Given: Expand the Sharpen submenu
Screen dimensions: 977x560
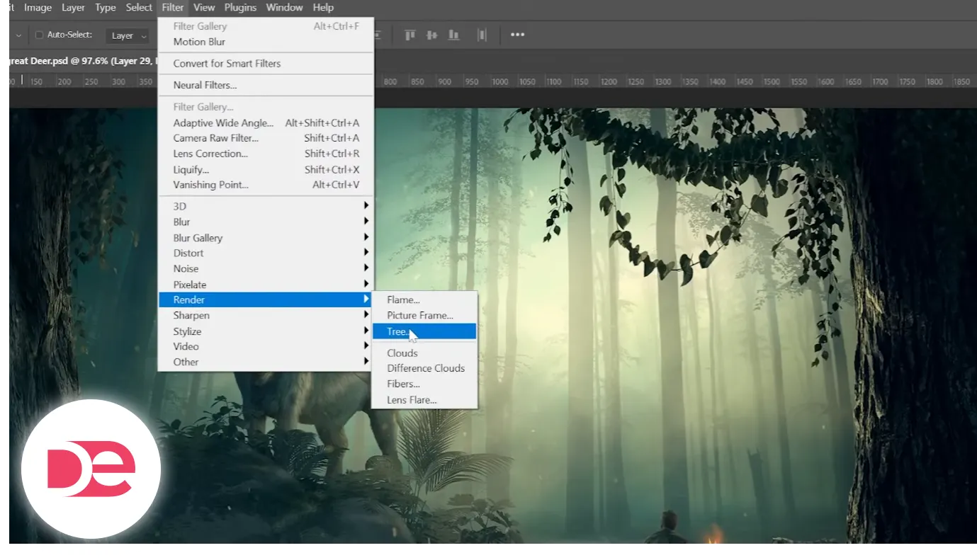Looking at the screenshot, I should (266, 316).
